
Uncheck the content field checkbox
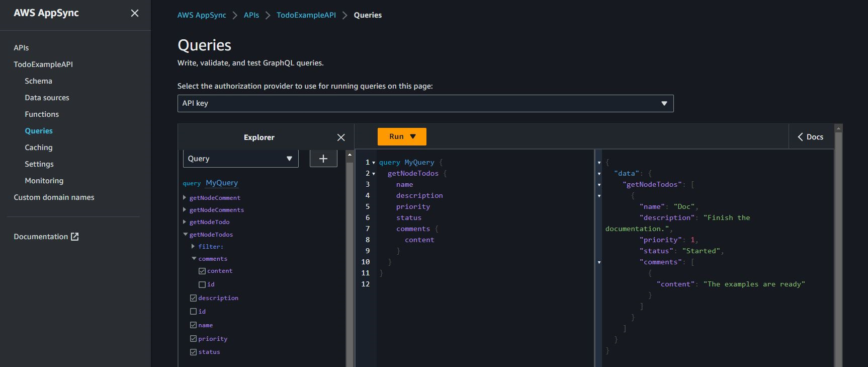pos(202,271)
